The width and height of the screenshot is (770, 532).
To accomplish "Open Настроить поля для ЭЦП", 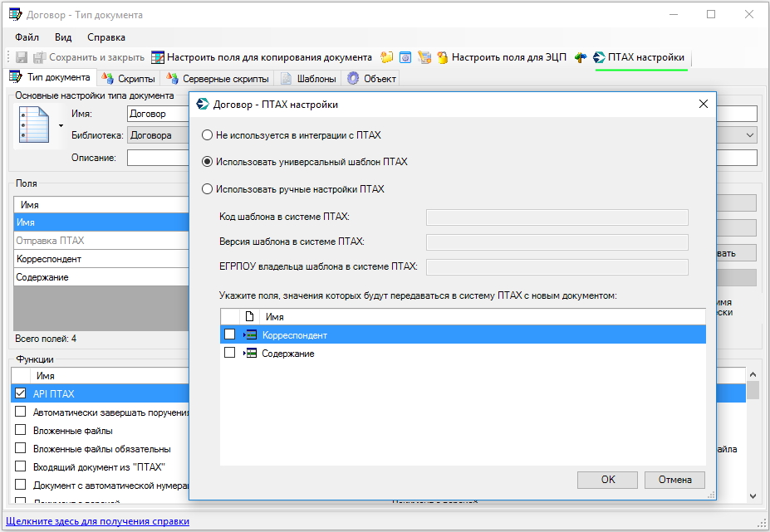I will (502, 57).
